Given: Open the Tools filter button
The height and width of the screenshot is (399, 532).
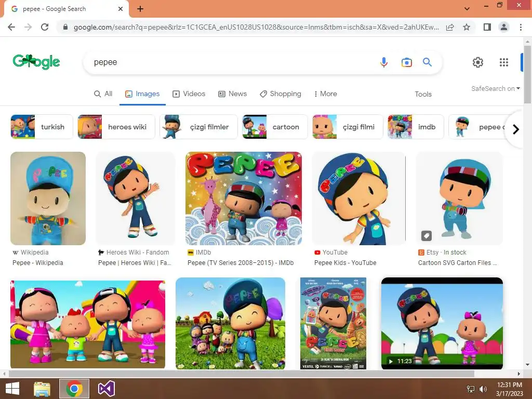Looking at the screenshot, I should click(423, 94).
